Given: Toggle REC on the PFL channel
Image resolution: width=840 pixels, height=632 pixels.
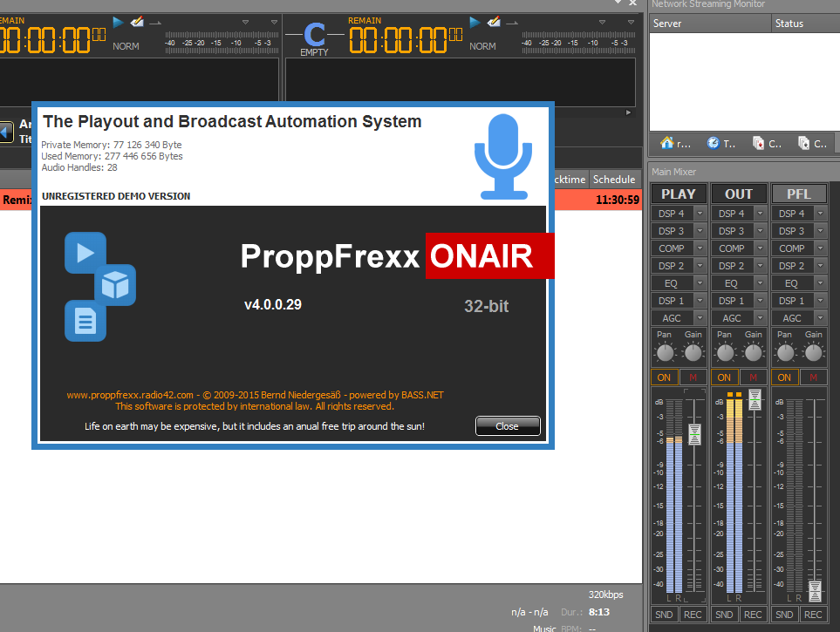Looking at the screenshot, I should [813, 615].
